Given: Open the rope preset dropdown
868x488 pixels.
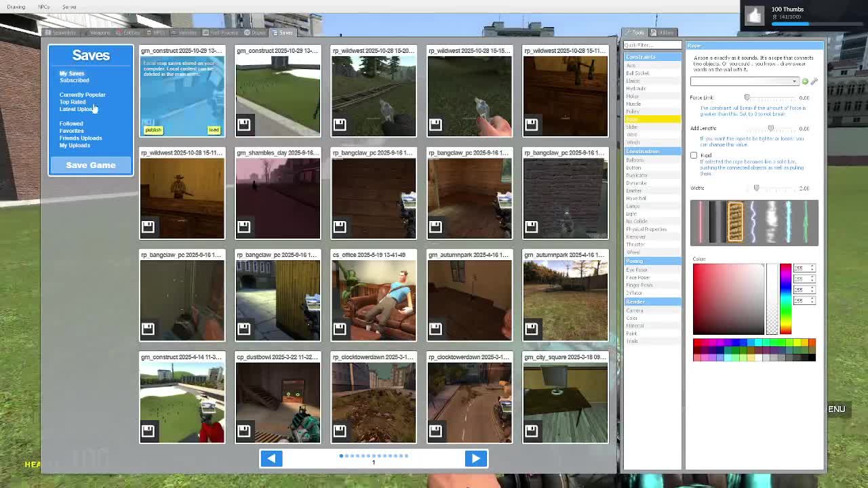Looking at the screenshot, I should 744,81.
